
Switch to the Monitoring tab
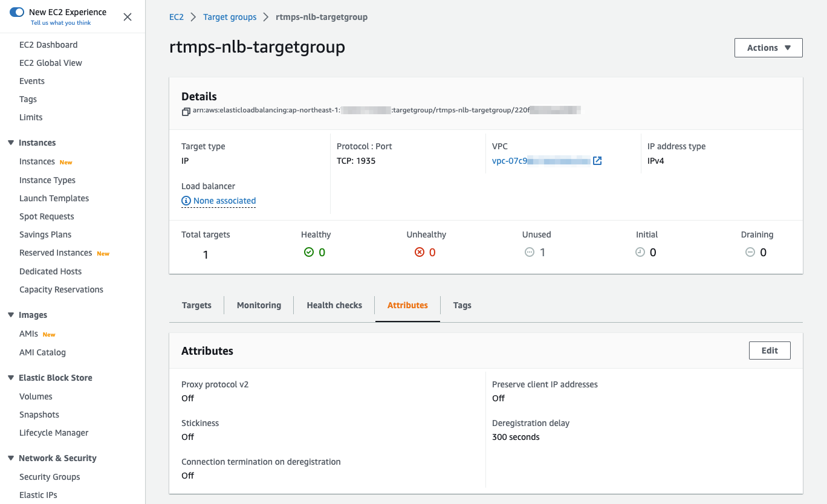pyautogui.click(x=259, y=305)
